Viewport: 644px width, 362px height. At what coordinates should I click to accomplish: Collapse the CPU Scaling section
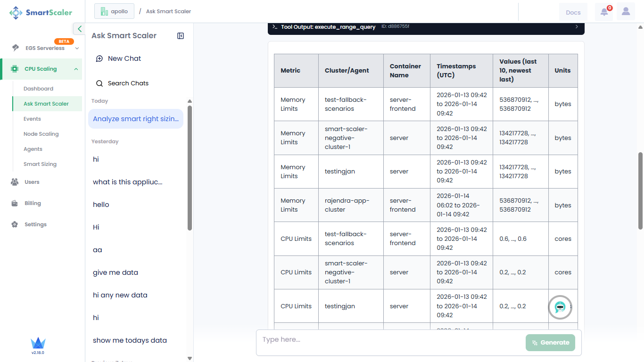coord(76,69)
